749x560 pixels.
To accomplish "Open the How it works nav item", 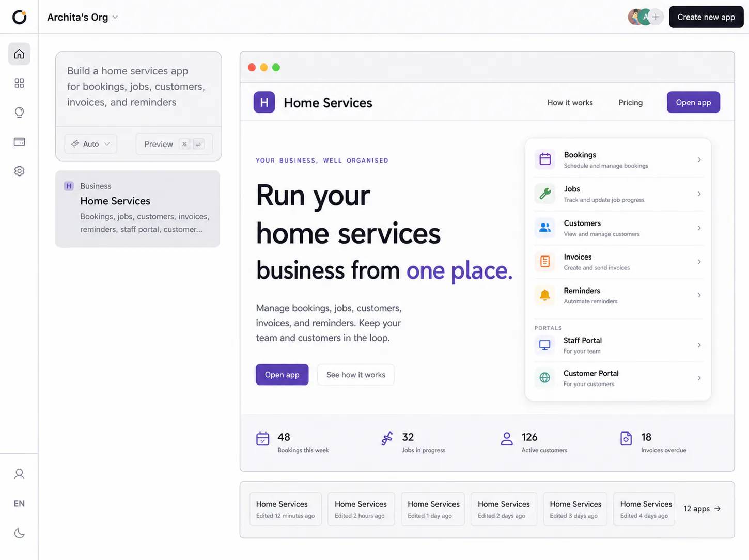I will pos(570,103).
